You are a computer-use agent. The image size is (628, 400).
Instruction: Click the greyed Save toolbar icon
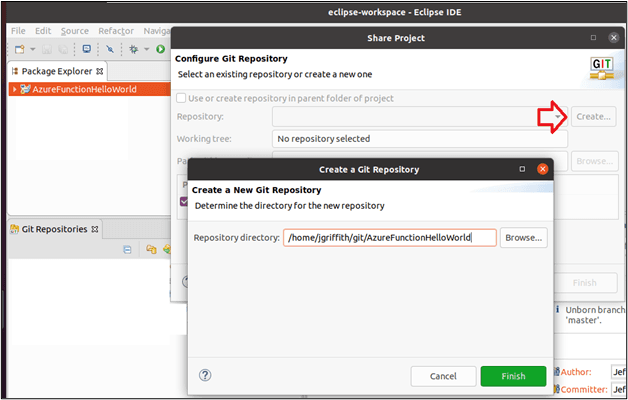[47, 49]
